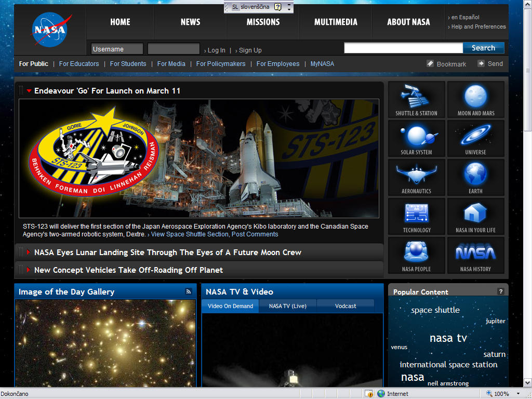
Task: Click the Send arrow icon
Action: click(481, 63)
